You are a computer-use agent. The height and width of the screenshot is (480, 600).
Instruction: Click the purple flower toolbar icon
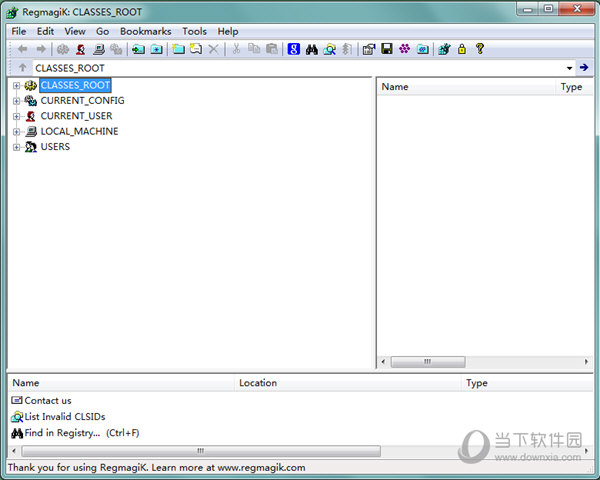(404, 49)
